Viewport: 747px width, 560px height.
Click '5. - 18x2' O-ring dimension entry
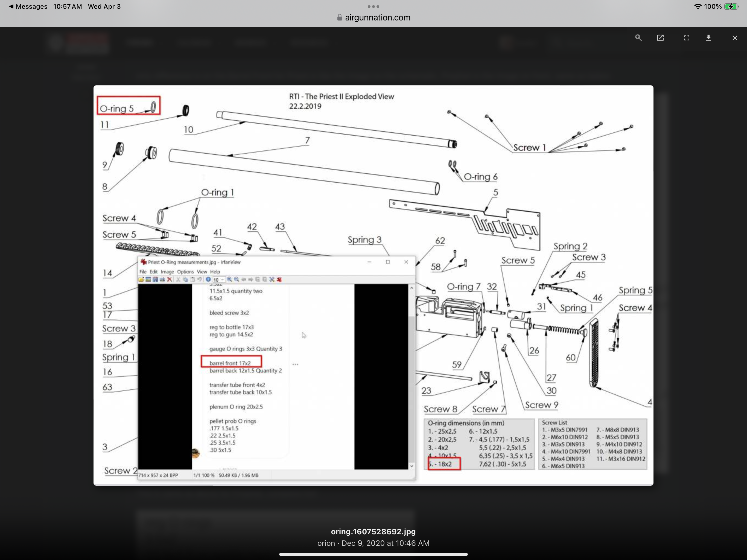coord(440,464)
